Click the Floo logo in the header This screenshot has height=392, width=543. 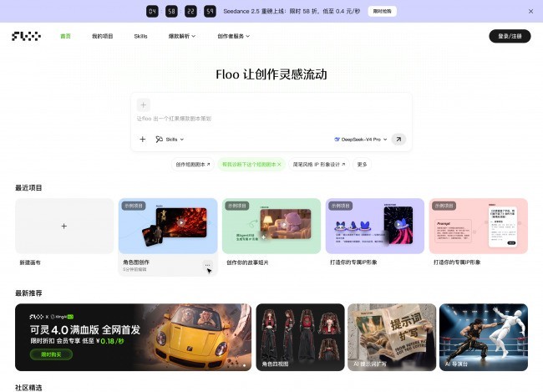click(27, 36)
